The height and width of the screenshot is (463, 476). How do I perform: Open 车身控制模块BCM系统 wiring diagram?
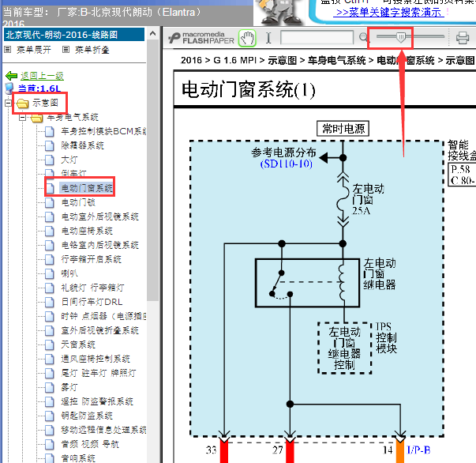pyautogui.click(x=103, y=131)
